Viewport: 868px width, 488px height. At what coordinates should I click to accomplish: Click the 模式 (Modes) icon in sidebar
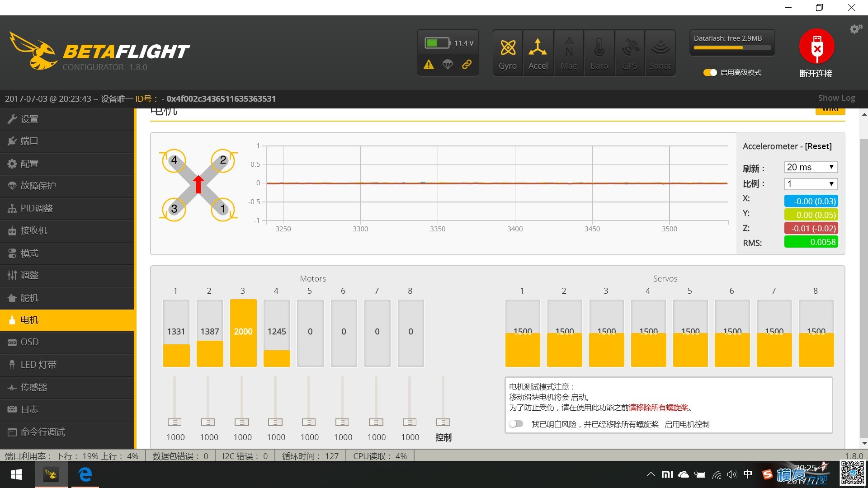(x=12, y=253)
